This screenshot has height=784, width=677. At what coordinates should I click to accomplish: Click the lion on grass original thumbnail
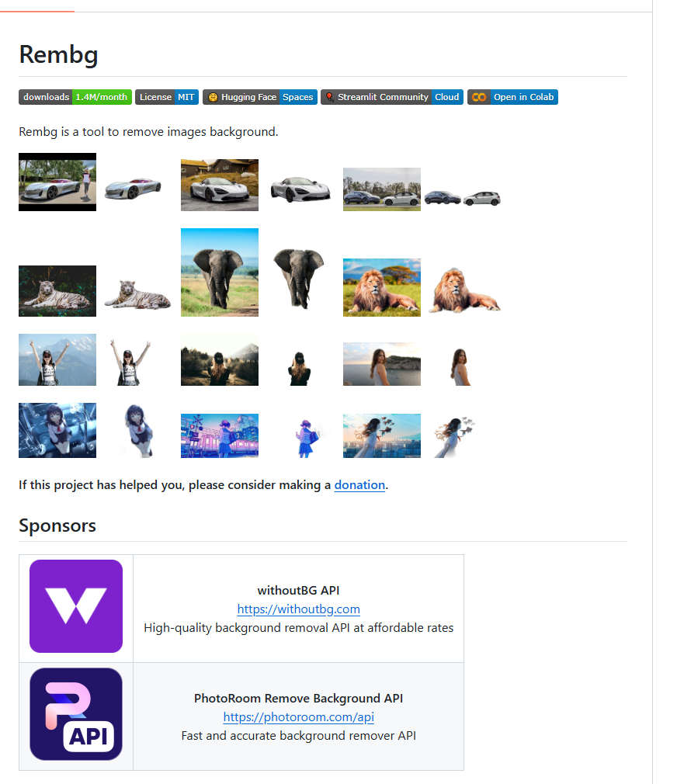click(x=381, y=287)
